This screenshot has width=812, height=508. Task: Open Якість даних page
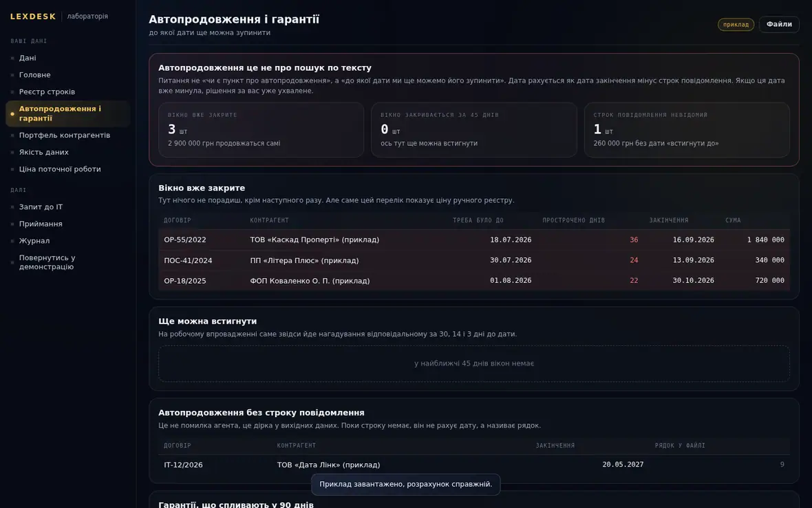click(x=67, y=152)
